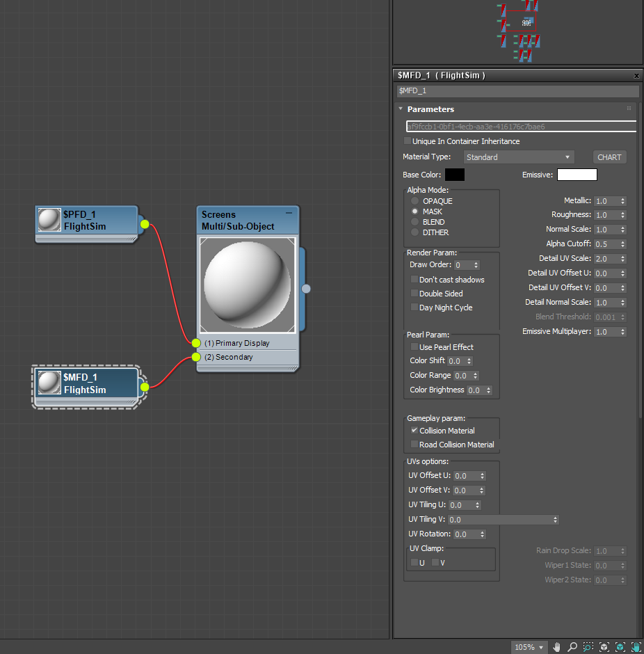The image size is (644, 654).
Task: Enable Use Pearl Effect
Action: (x=414, y=347)
